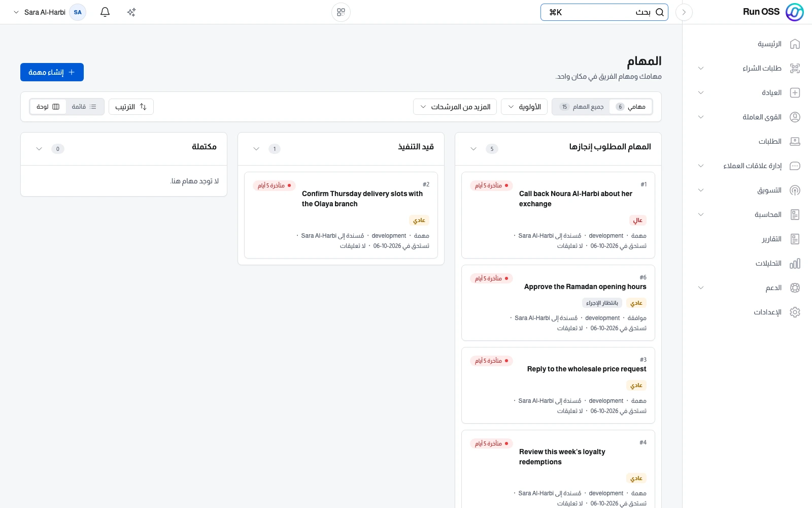This screenshot has width=812, height=508.
Task: Open التقارير reports sidebar icon
Action: 795,239
